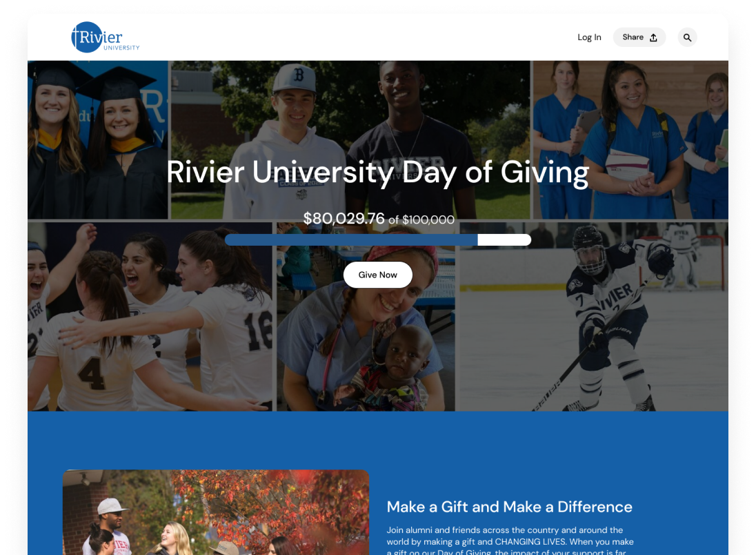This screenshot has width=756, height=555.
Task: Open the hockey player on ice photo
Action: tap(592, 317)
